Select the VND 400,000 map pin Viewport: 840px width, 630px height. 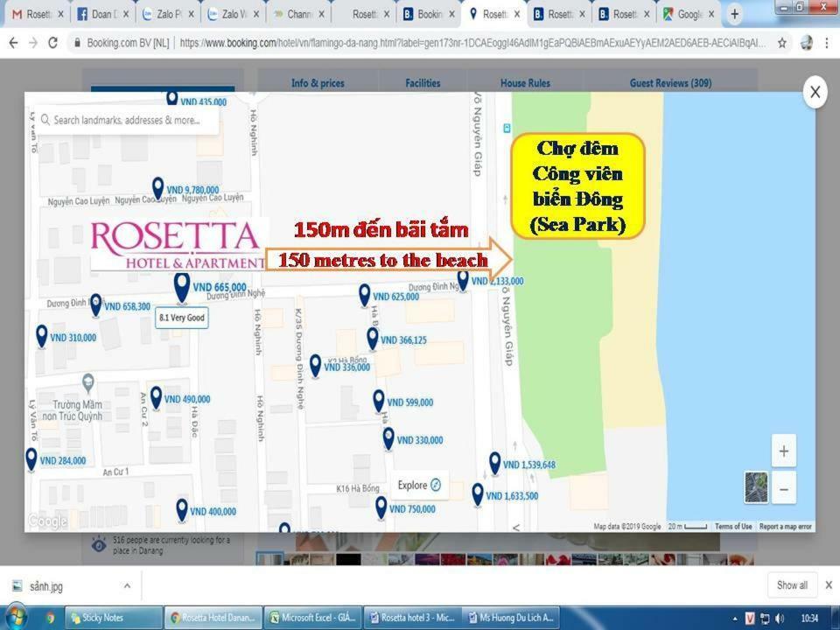coord(182,510)
